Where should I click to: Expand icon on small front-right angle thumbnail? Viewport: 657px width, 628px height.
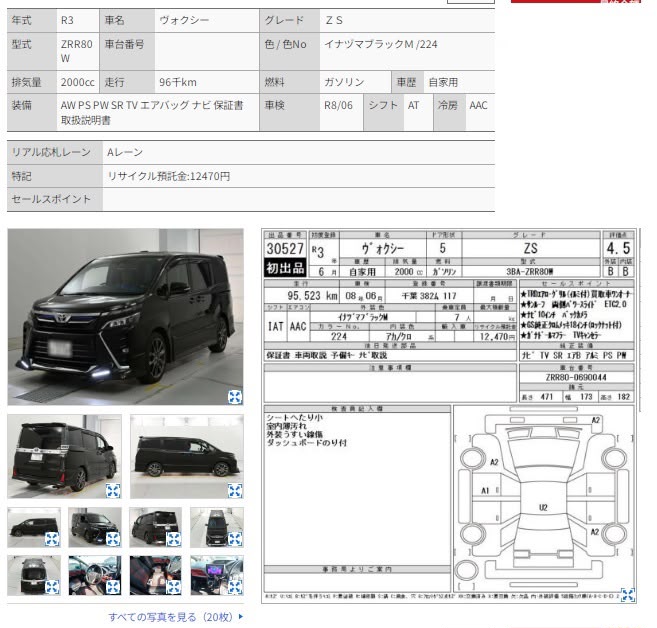(x=113, y=539)
